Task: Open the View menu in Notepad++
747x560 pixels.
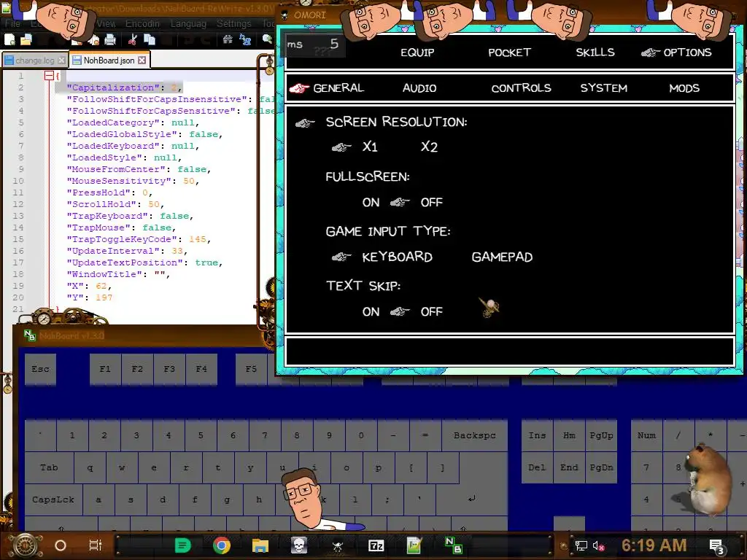Action: [x=106, y=23]
